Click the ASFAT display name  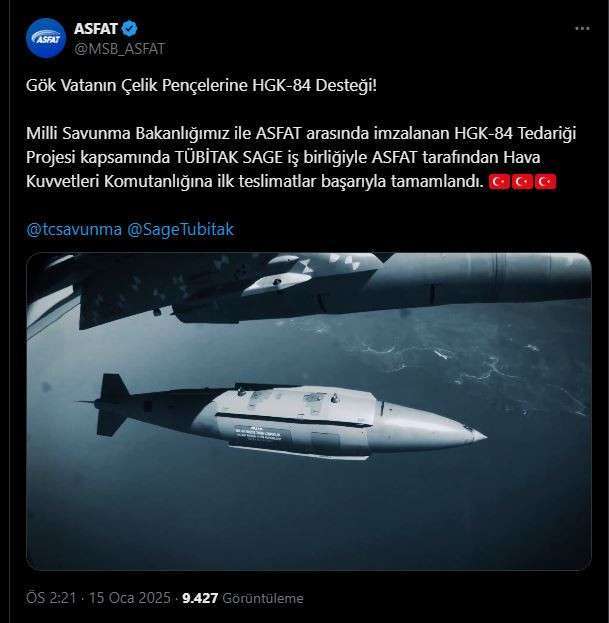(x=95, y=29)
